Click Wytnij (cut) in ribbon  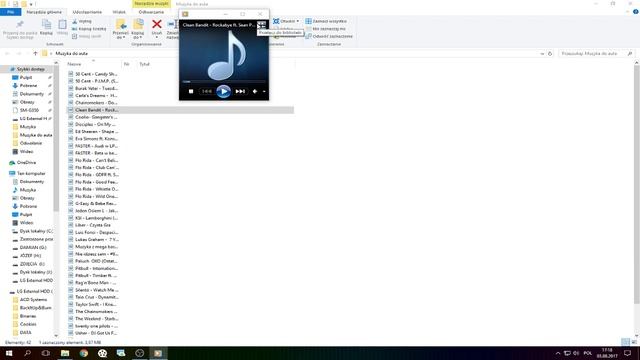point(82,21)
